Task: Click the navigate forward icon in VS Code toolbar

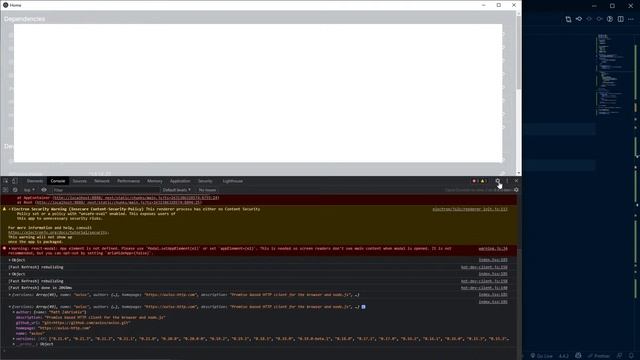Action: click(x=599, y=19)
